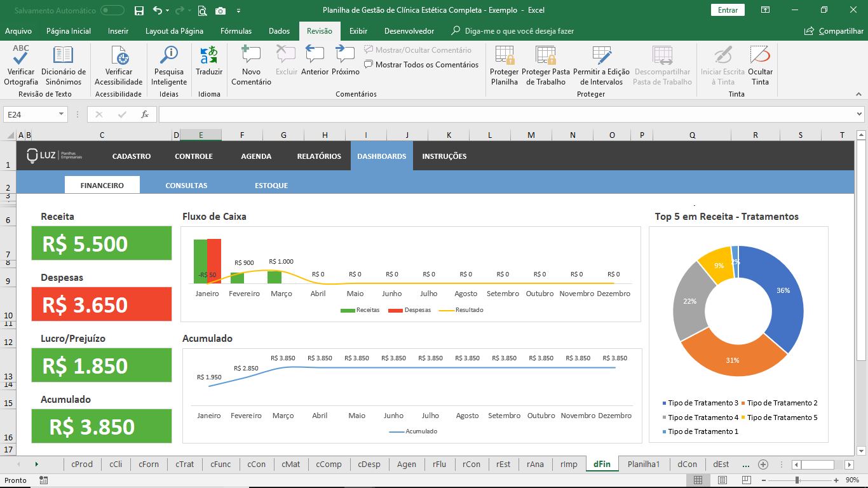Select the Planilha1 sheet tab
The width and height of the screenshot is (868, 488).
coord(644,464)
